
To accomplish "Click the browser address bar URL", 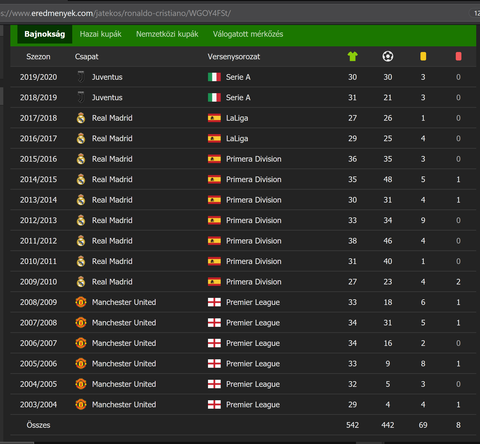I will point(115,13).
